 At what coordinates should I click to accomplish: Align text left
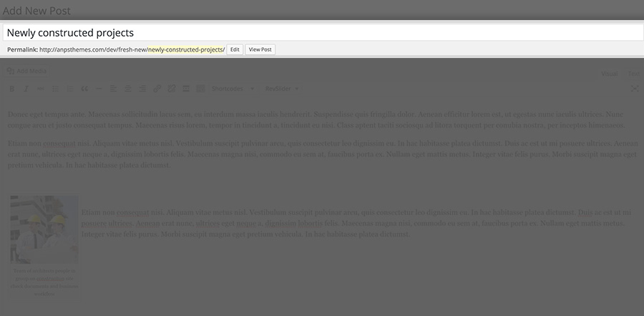tap(113, 89)
